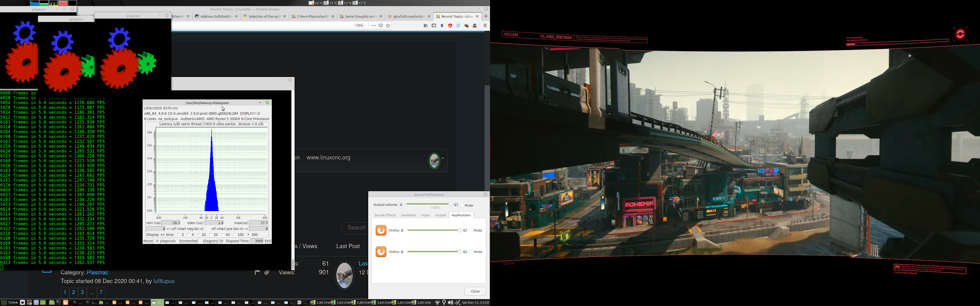Image resolution: width=980 pixels, height=306 pixels.
Task: Bookmark this page with the star icon
Action: click(x=388, y=26)
